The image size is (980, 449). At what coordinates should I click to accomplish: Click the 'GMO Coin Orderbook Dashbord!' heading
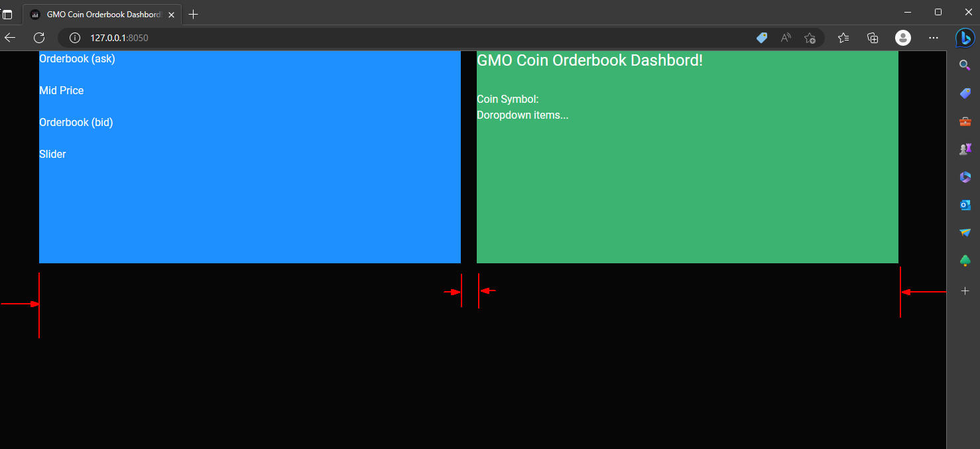(x=589, y=60)
